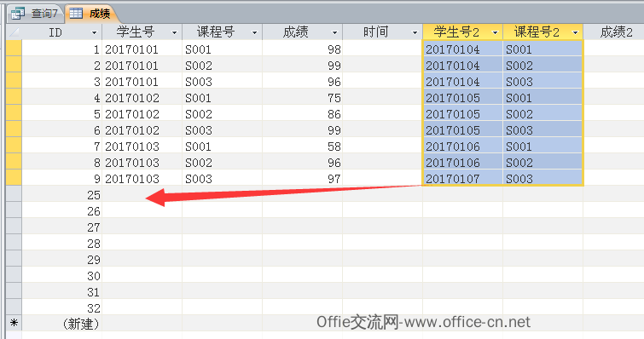Switch to the 查询7 tab
The image size is (644, 339).
point(36,14)
